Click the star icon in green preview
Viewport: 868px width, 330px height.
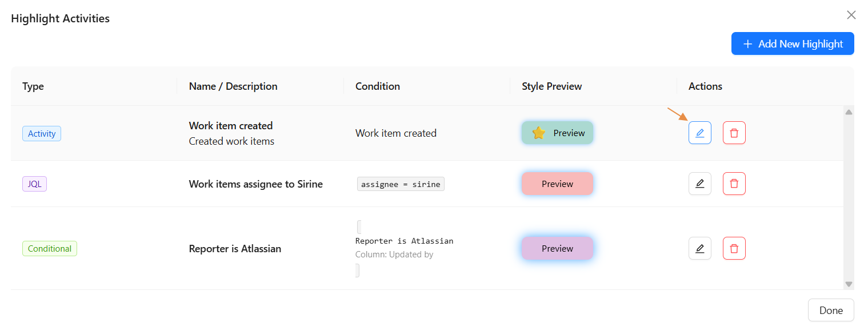point(538,133)
